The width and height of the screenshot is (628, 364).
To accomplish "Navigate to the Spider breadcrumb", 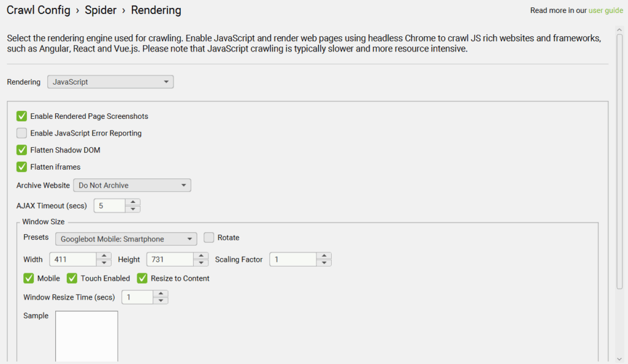I will (101, 10).
